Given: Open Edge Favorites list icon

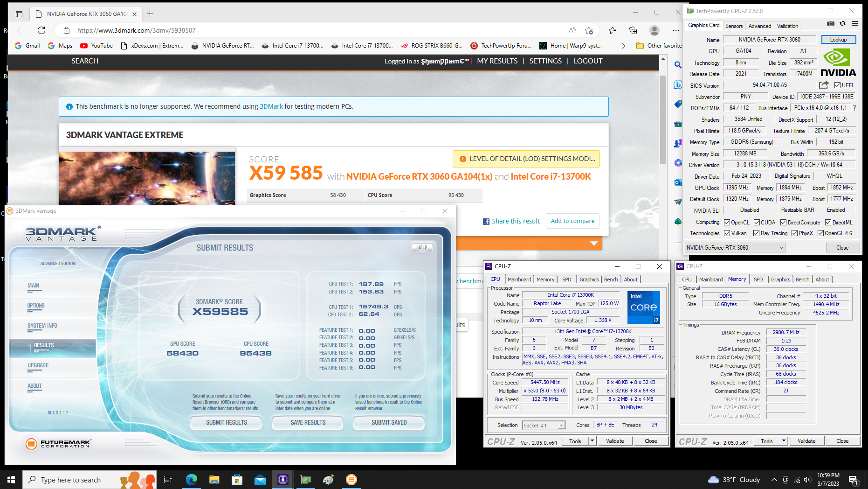Looking at the screenshot, I should click(x=613, y=30).
